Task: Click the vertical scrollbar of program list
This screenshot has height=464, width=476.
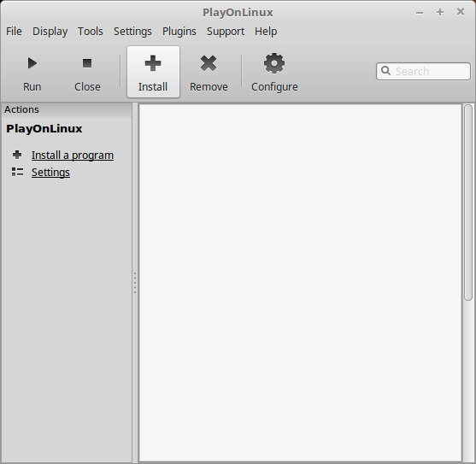Action: click(468, 203)
